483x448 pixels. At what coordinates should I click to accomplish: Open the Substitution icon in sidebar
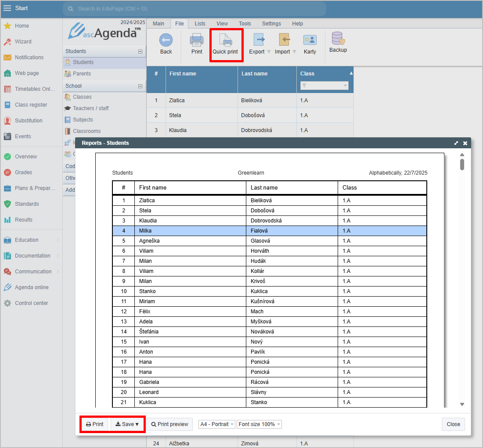(x=7, y=120)
